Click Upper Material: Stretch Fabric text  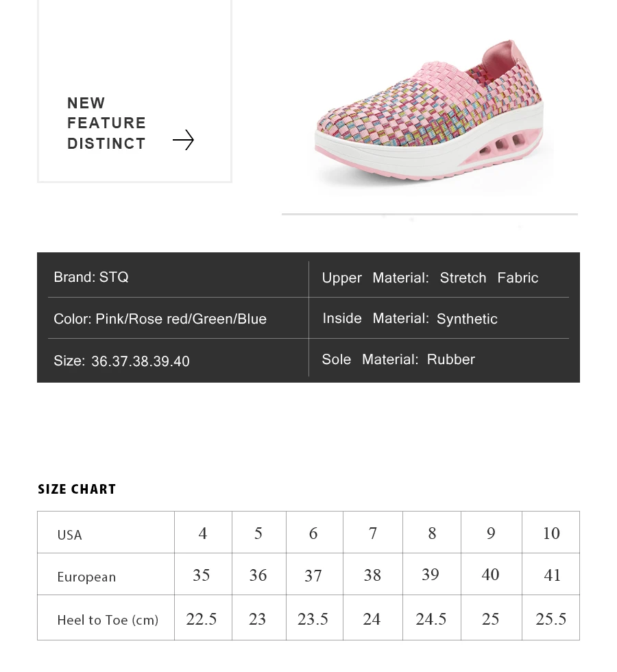point(430,278)
